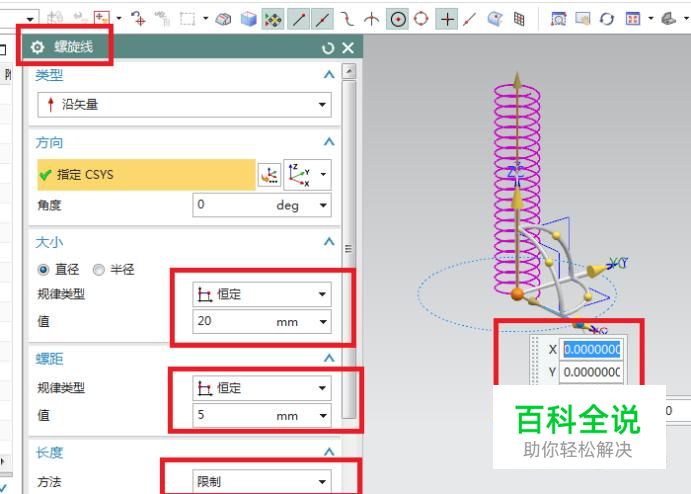The image size is (691, 494).
Task: Open the 沿矢量 type dropdown
Action: click(184, 105)
